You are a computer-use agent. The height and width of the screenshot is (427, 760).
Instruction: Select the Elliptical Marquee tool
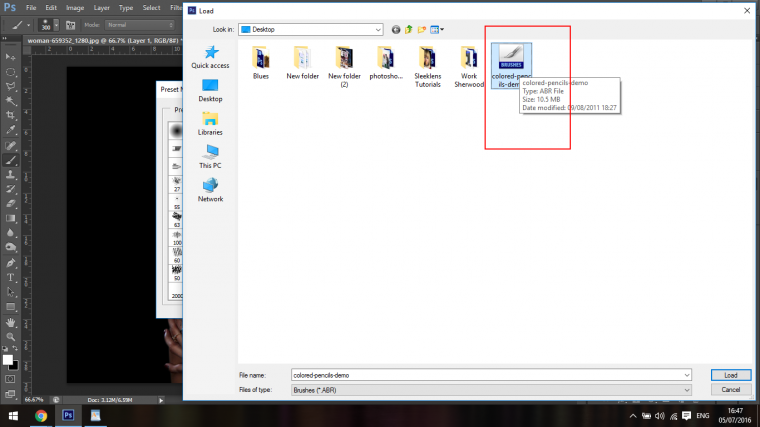pos(10,72)
